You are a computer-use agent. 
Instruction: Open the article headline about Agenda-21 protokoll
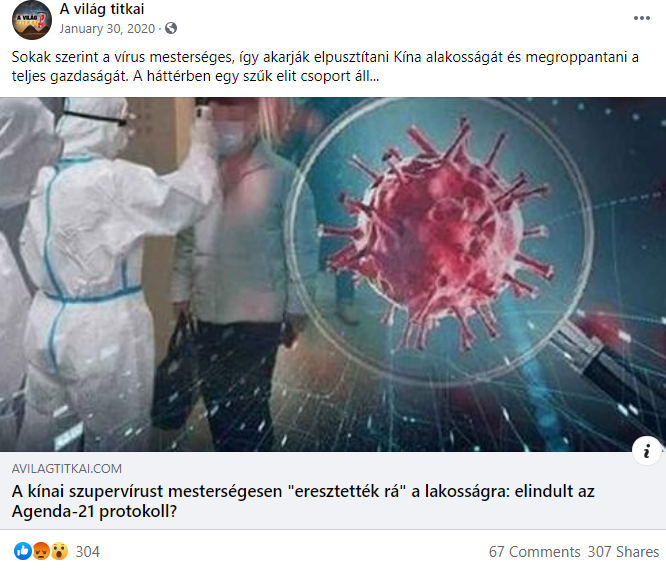pyautogui.click(x=303, y=501)
